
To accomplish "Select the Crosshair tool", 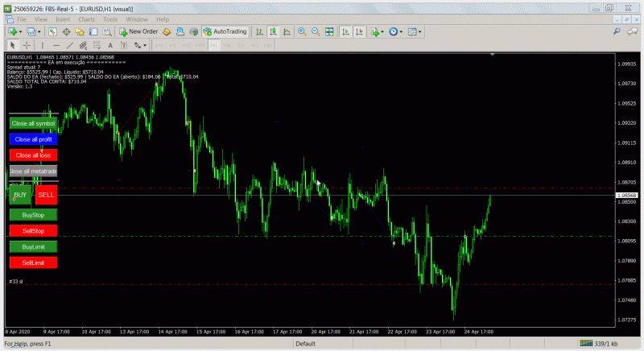I will point(27,45).
